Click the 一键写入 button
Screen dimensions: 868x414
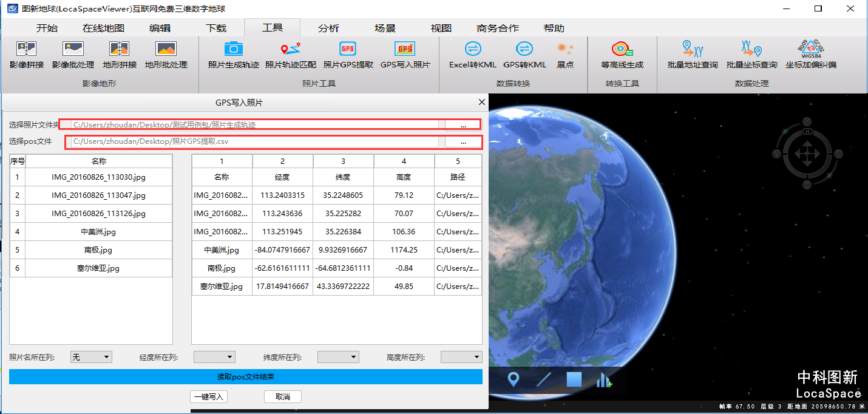[209, 396]
